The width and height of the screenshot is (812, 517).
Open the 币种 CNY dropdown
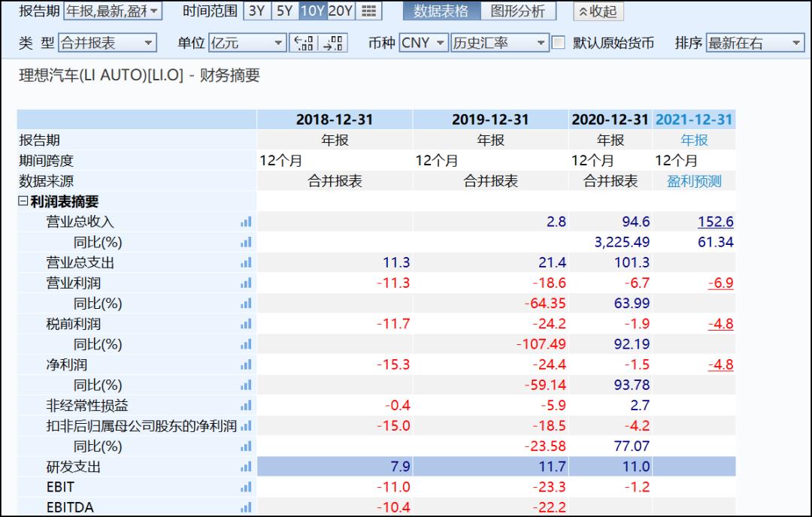[423, 43]
